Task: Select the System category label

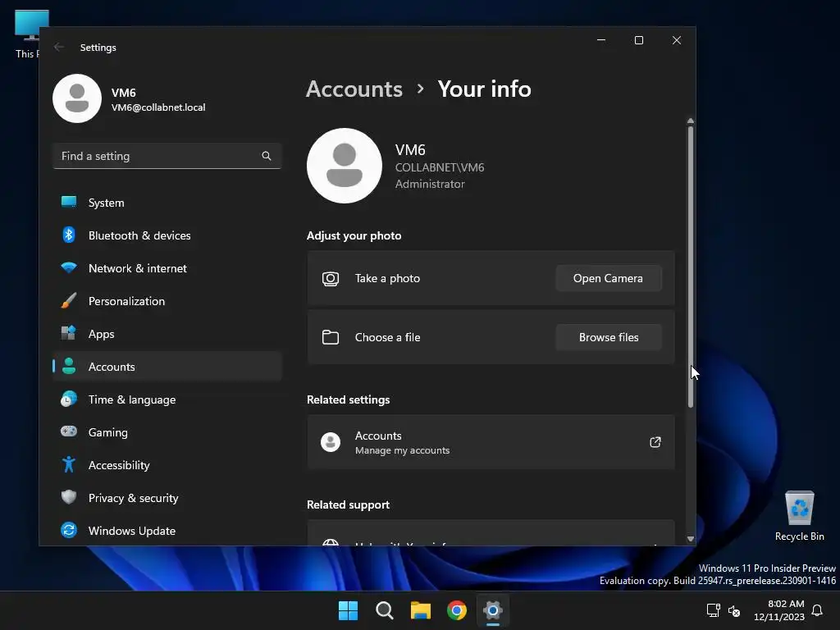Action: pyautogui.click(x=106, y=203)
